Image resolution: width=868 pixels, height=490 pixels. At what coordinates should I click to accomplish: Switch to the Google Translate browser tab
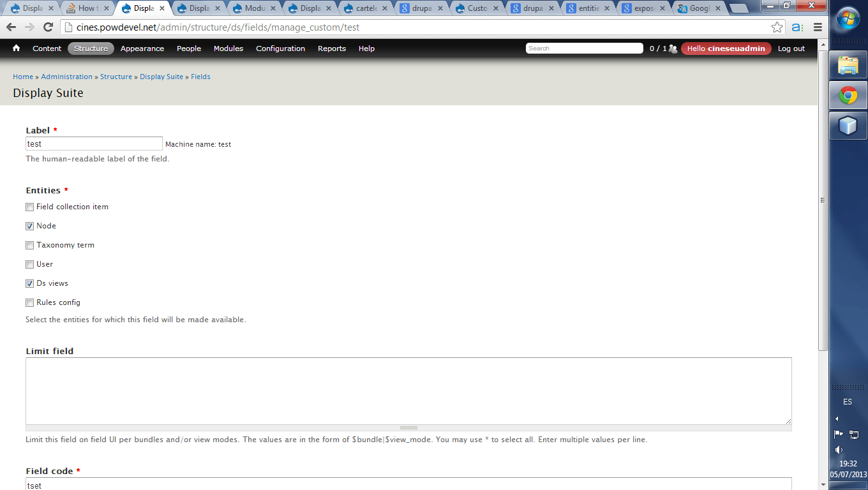[700, 8]
